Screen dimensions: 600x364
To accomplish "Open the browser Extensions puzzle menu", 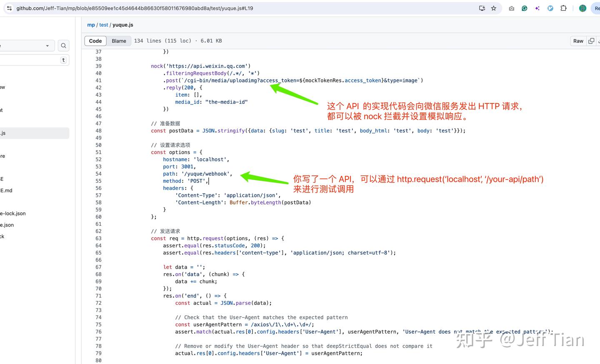I will [x=563, y=8].
